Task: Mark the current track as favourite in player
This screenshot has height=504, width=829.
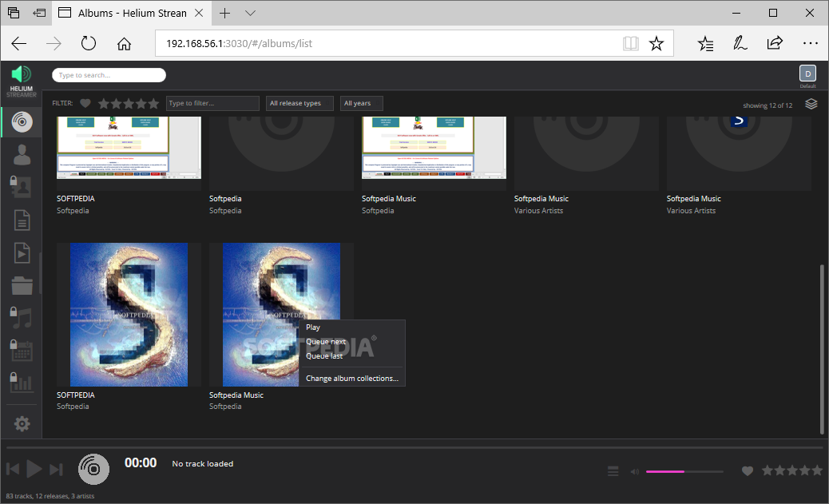Action: coord(747,470)
